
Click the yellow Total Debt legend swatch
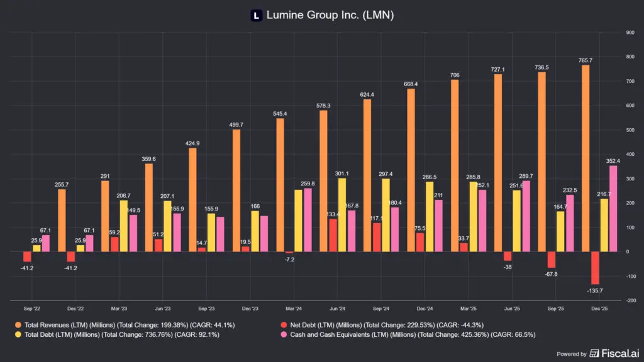18,334
